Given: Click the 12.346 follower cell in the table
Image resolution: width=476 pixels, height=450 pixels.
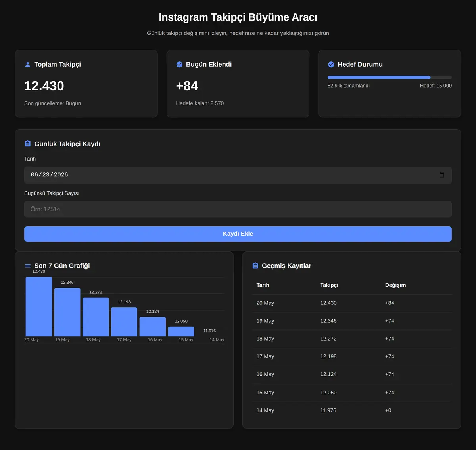Looking at the screenshot, I should point(328,321).
